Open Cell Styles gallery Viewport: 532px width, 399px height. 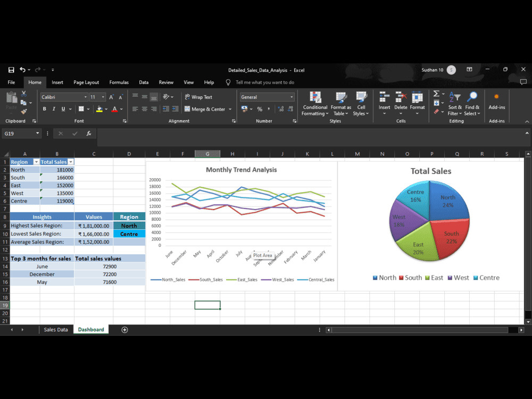click(361, 104)
